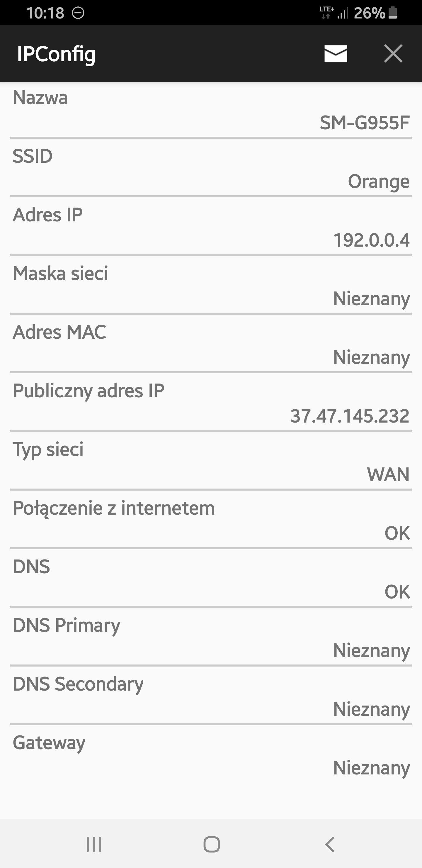The height and width of the screenshot is (868, 422).
Task: Select the device name SM-G955F
Action: pyautogui.click(x=364, y=123)
